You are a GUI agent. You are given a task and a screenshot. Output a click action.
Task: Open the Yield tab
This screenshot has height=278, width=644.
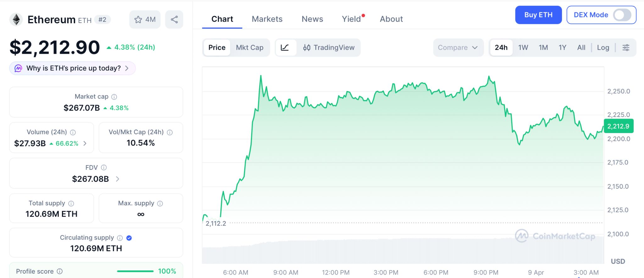point(351,19)
